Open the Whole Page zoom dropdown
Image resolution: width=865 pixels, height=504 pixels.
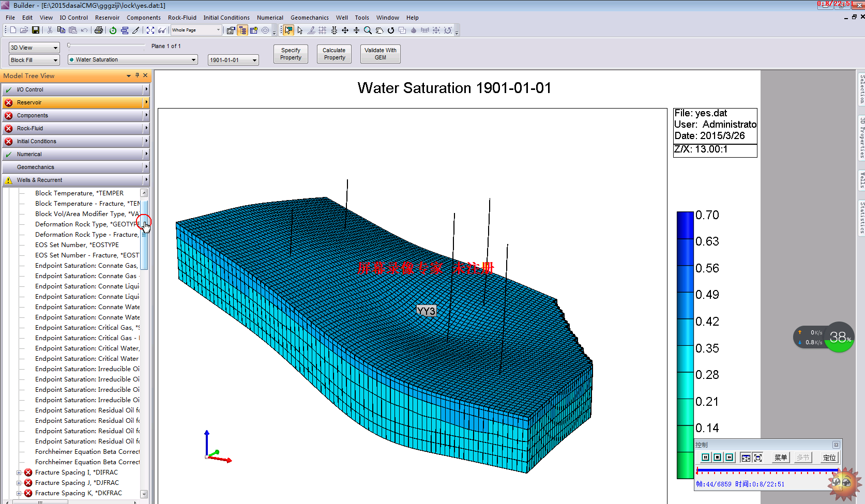coord(196,30)
